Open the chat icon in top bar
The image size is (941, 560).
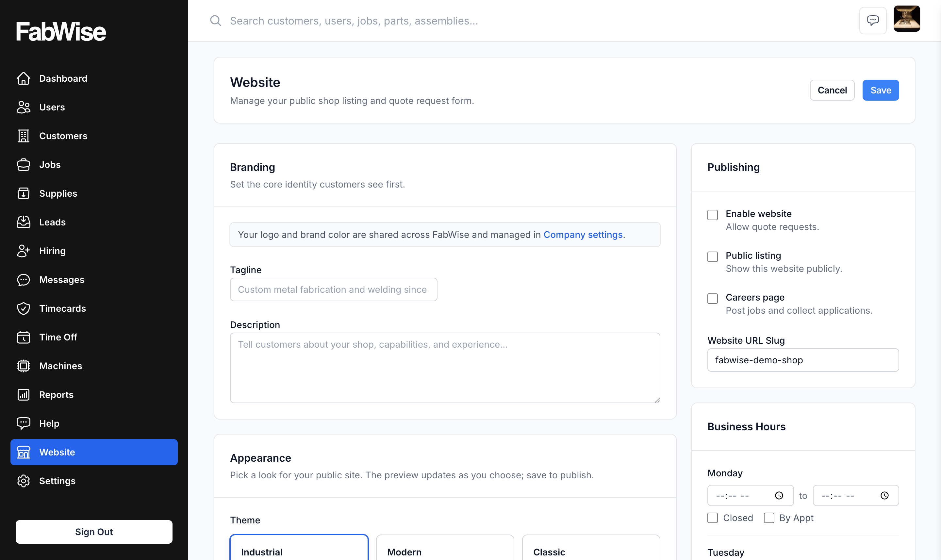873,20
